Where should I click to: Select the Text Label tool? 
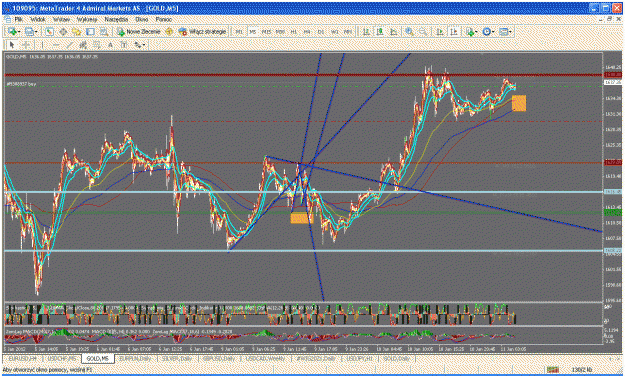124,45
